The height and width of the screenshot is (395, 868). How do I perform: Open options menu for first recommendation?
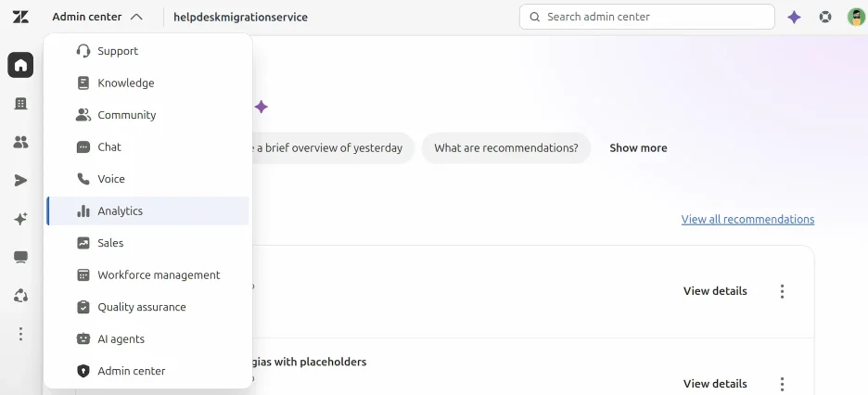pyautogui.click(x=782, y=291)
